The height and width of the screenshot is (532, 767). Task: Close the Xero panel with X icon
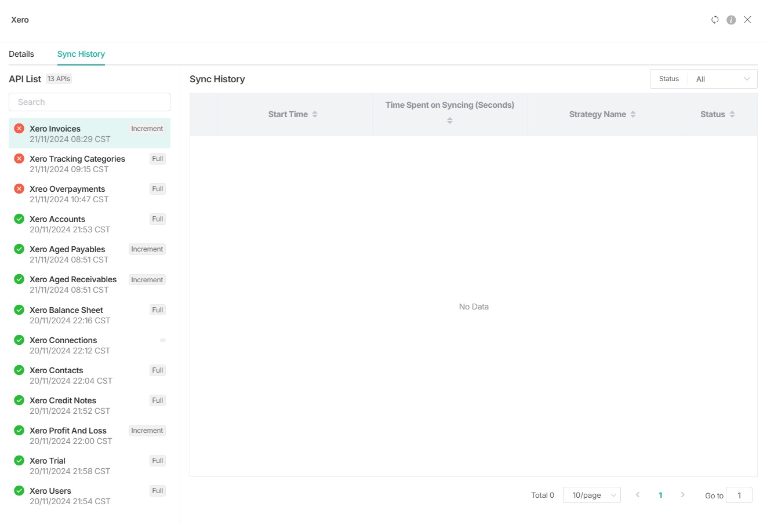point(747,20)
